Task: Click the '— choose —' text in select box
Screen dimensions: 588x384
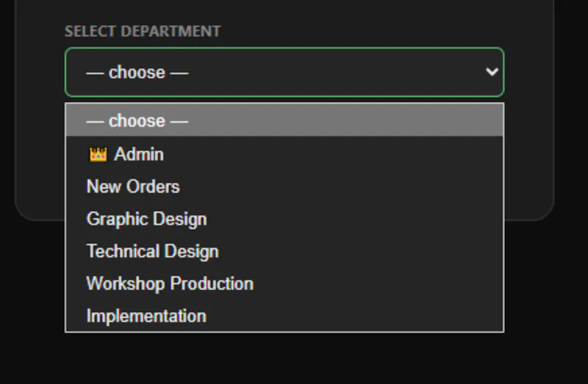Action: pyautogui.click(x=137, y=72)
